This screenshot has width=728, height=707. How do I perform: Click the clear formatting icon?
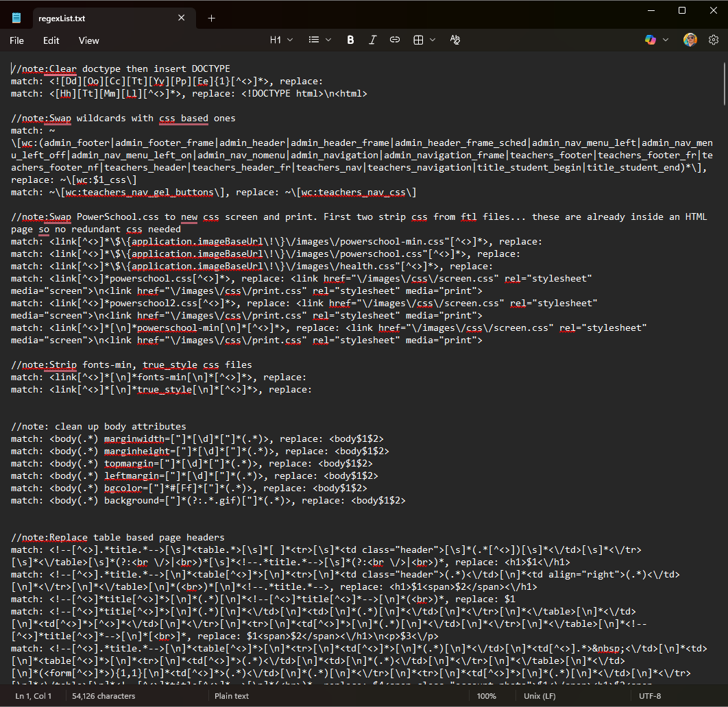[x=454, y=40]
